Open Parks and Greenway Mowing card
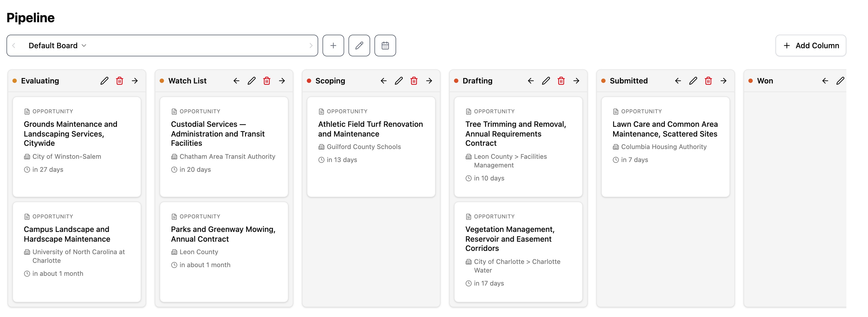The width and height of the screenshot is (868, 317). tap(224, 252)
